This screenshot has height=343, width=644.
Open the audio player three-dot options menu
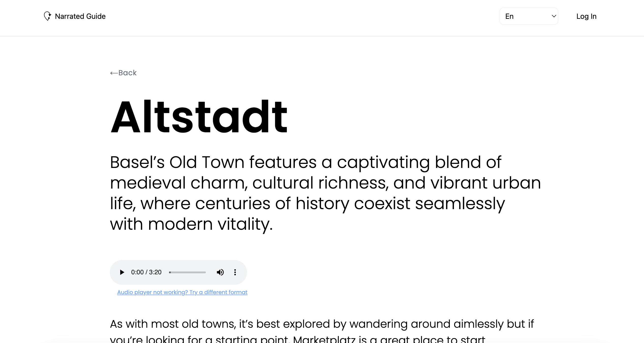click(235, 272)
